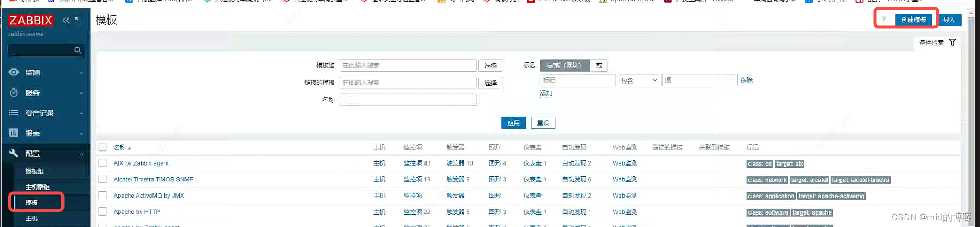This screenshot has width=980, height=227.
Task: Click the class: software tag
Action: tap(768, 212)
